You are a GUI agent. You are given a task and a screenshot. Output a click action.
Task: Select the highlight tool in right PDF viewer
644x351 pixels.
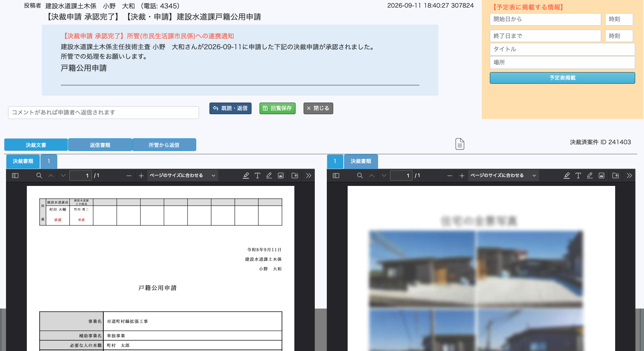click(567, 175)
